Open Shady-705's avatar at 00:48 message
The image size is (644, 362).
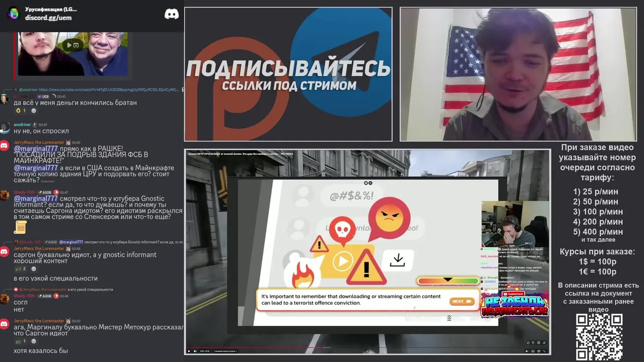[x=5, y=299]
